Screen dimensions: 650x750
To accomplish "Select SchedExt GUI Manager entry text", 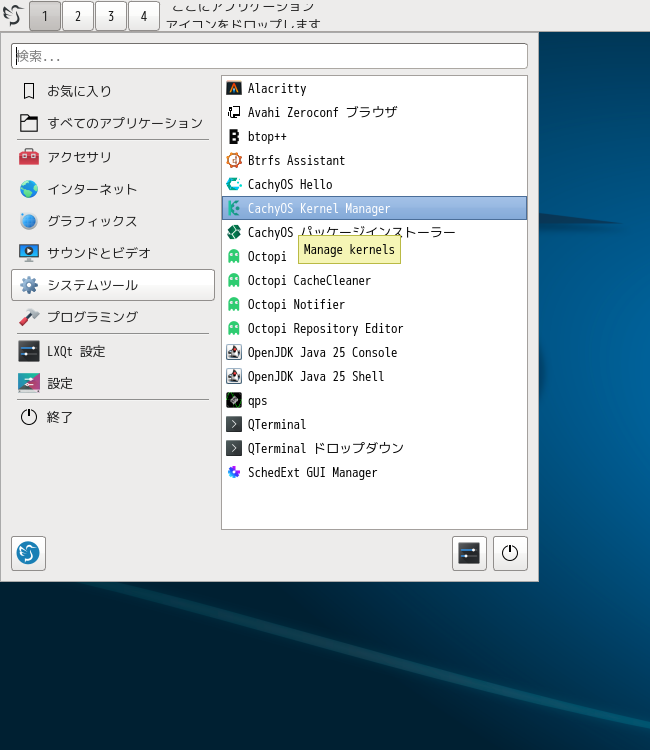I will [x=312, y=473].
